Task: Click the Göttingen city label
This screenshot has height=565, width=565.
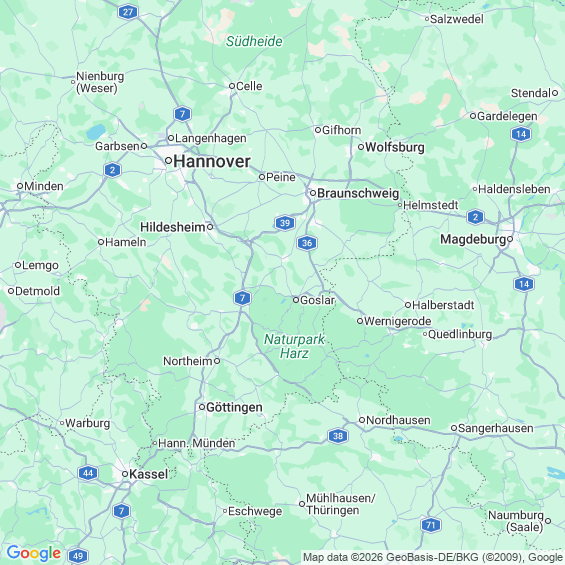Action: point(234,407)
